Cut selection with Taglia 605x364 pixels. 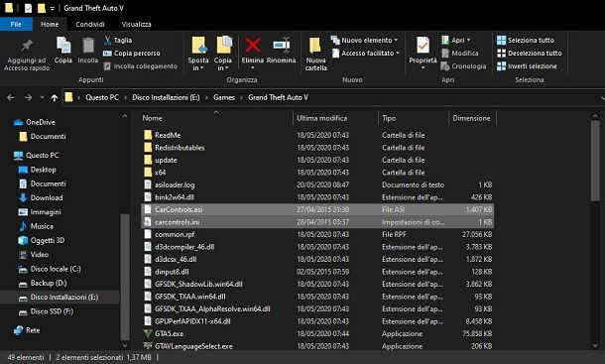click(118, 40)
